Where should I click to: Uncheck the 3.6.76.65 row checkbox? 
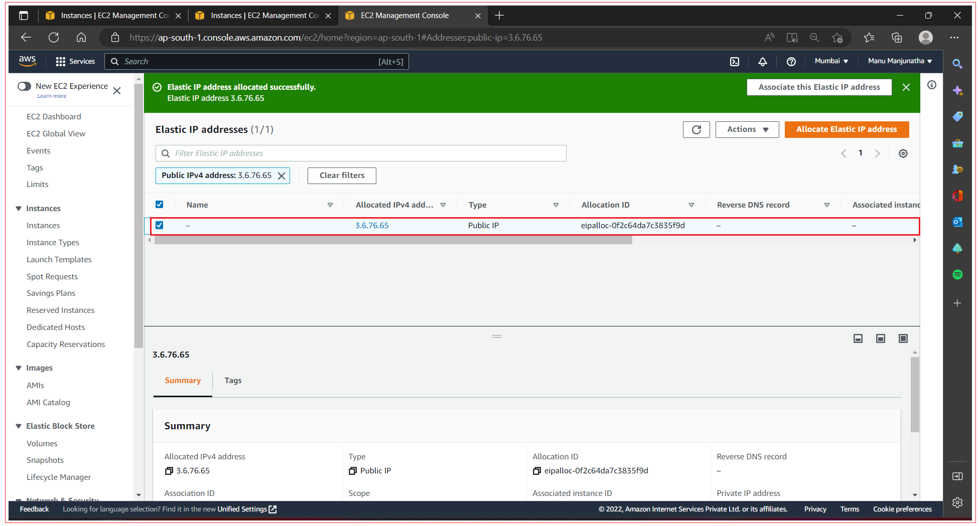pyautogui.click(x=159, y=225)
